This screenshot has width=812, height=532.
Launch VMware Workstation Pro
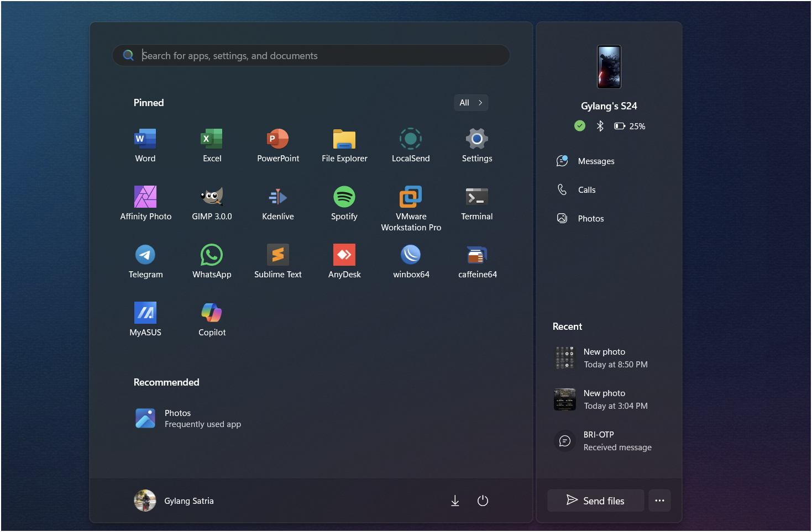[411, 208]
